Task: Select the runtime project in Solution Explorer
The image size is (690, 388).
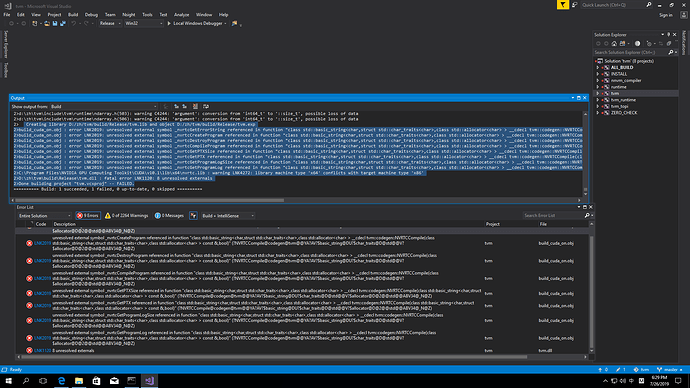Action: point(618,87)
